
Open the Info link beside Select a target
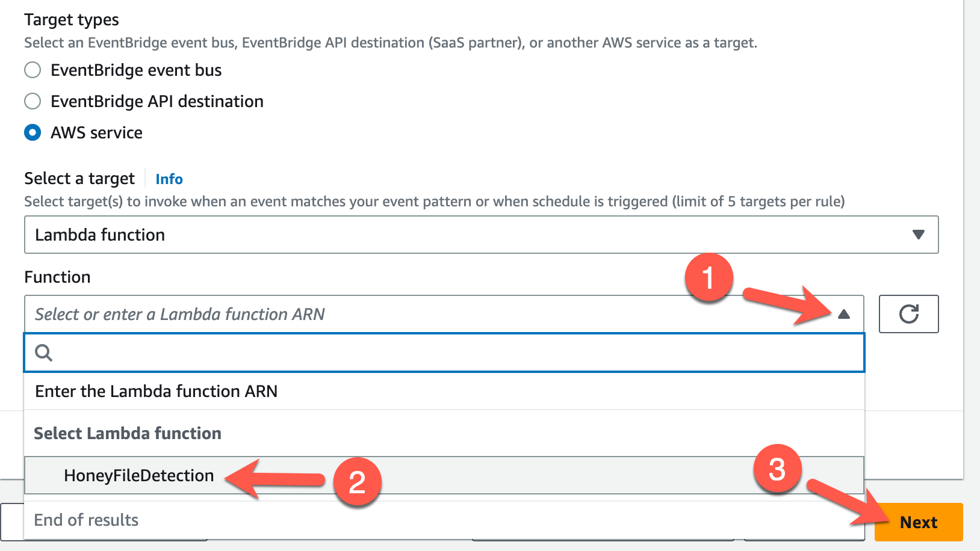[169, 179]
